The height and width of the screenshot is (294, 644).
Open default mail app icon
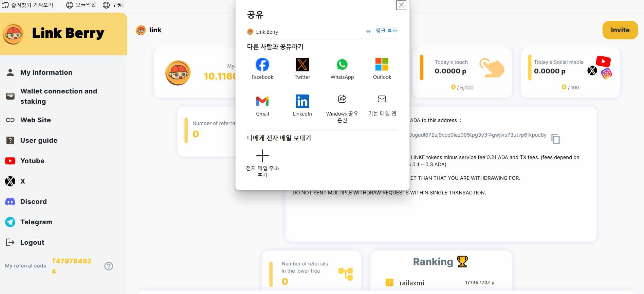(x=382, y=99)
